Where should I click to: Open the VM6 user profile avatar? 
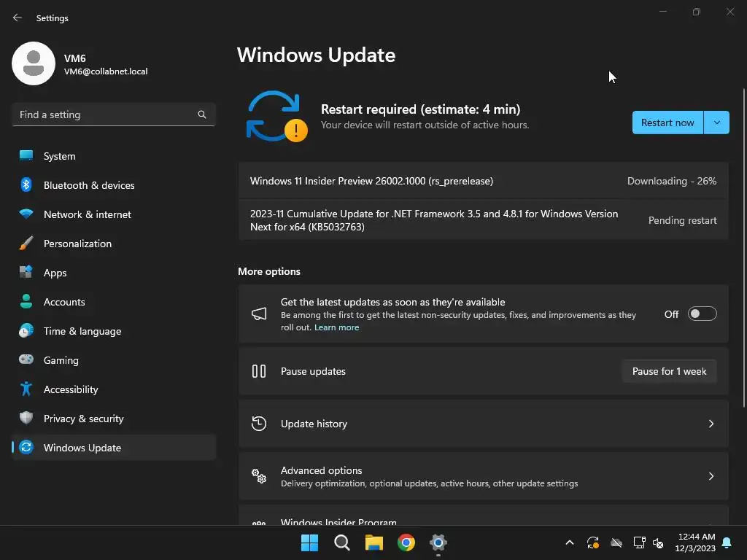34,63
